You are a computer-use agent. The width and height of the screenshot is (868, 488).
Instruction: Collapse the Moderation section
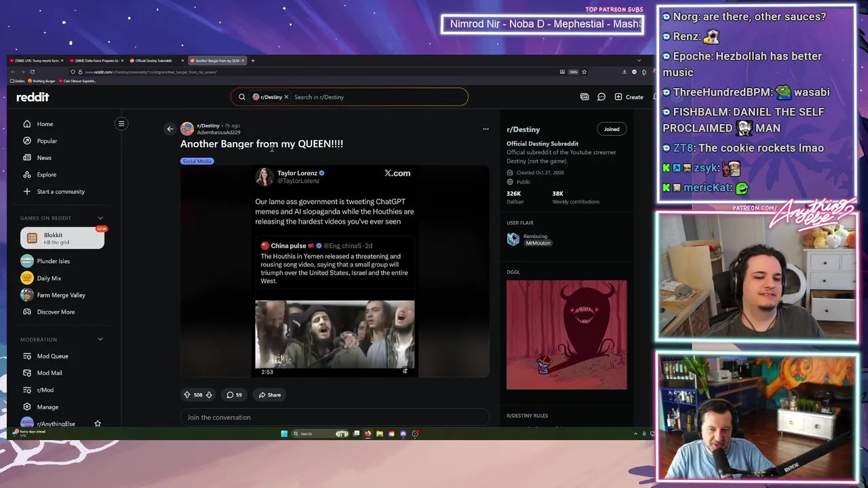(100, 340)
